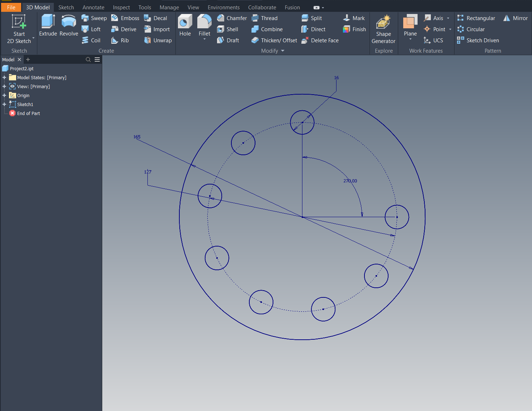Select the Revolve tool
Image resolution: width=532 pixels, height=411 pixels.
click(69, 25)
